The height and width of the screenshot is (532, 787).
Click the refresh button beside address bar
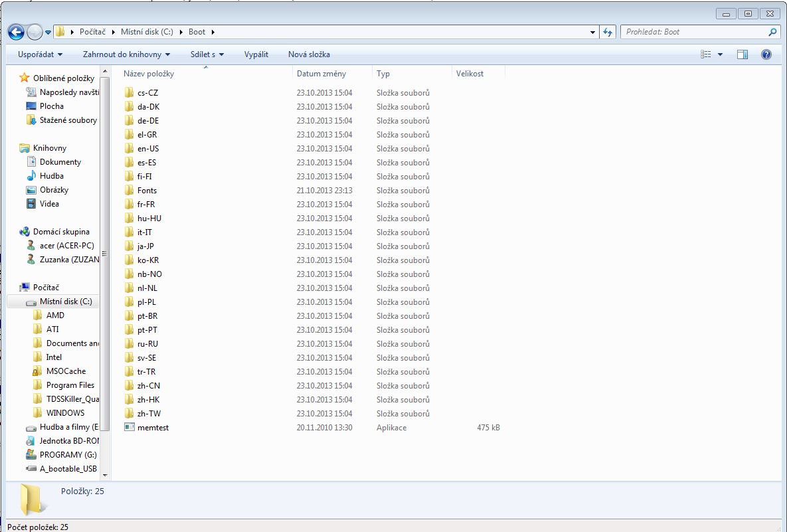click(x=608, y=32)
